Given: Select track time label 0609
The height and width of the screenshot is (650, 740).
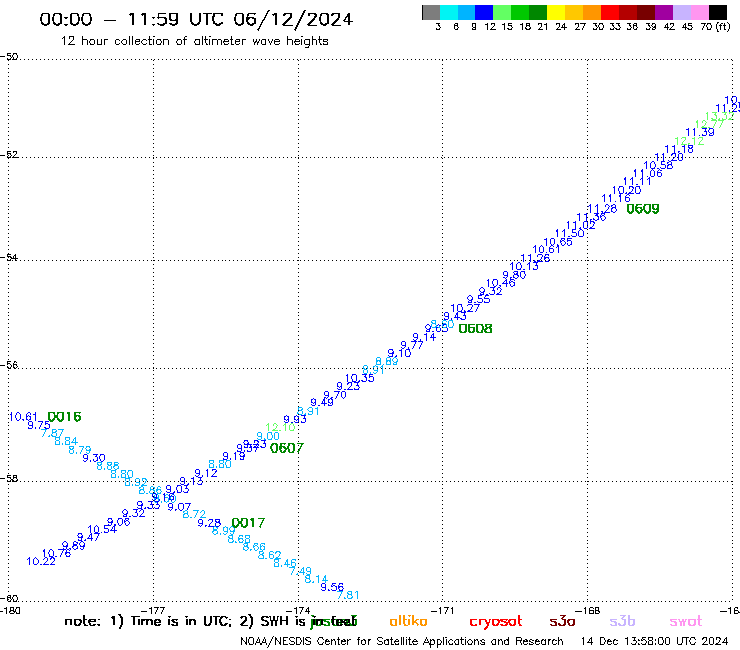Looking at the screenshot, I should (643, 209).
